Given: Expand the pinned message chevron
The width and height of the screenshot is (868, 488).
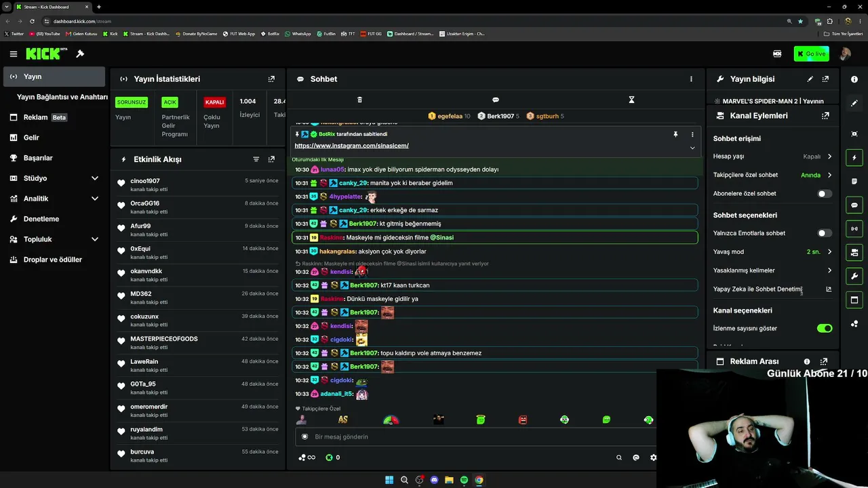Looking at the screenshot, I should pyautogui.click(x=692, y=148).
